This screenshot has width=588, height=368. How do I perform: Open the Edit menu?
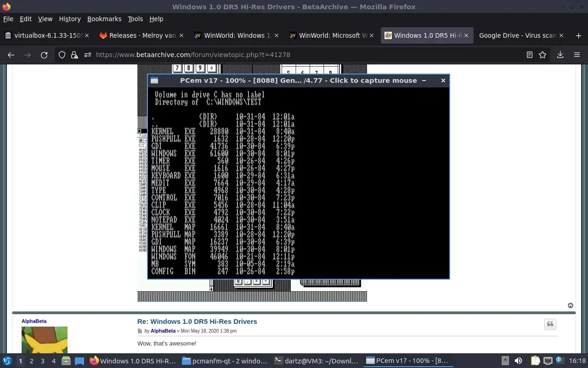(x=26, y=19)
